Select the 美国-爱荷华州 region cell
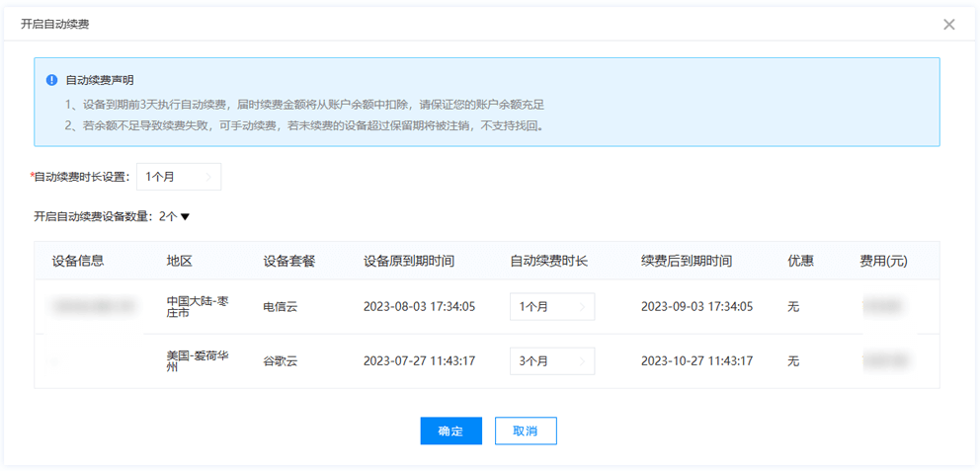 point(198,361)
